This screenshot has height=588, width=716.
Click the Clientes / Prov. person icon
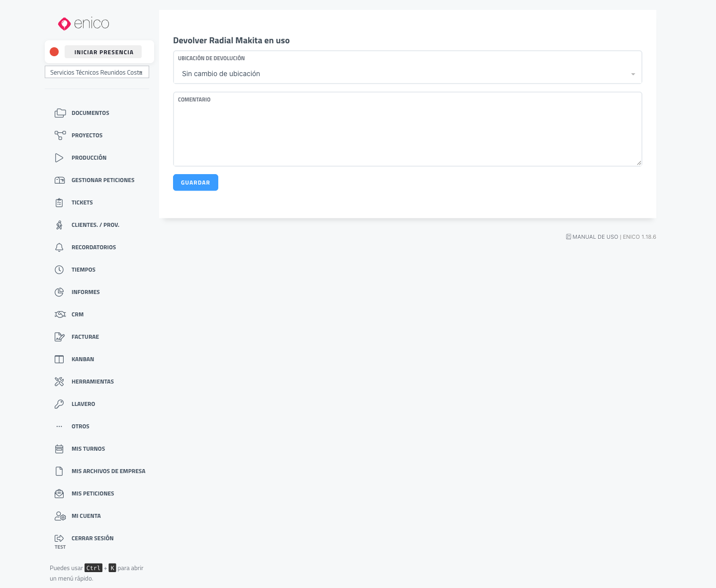point(59,225)
